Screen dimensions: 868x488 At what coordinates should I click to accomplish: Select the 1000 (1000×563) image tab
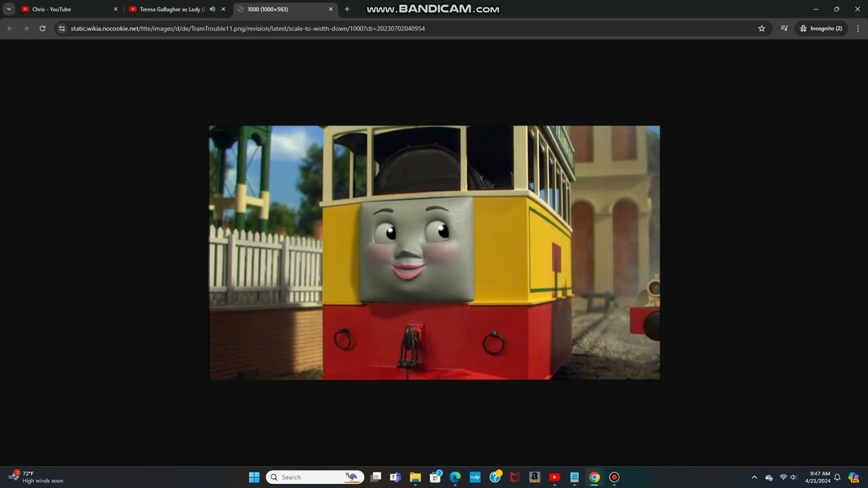pyautogui.click(x=285, y=9)
